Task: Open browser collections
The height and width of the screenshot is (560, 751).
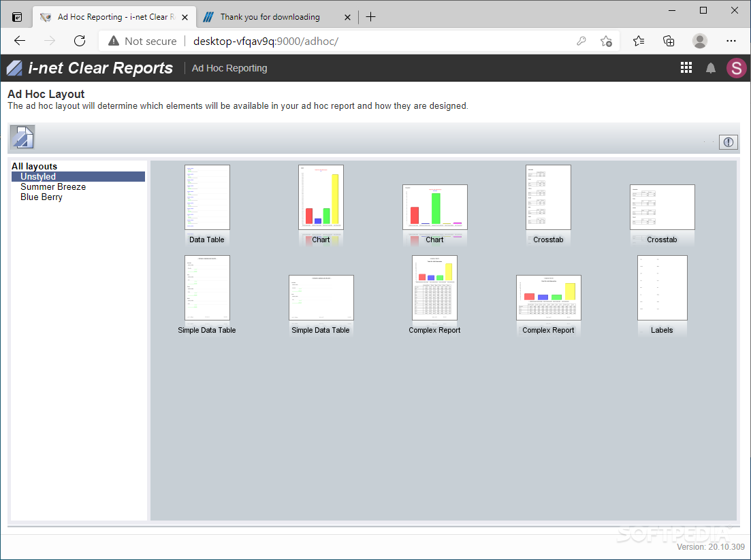Action: click(669, 41)
